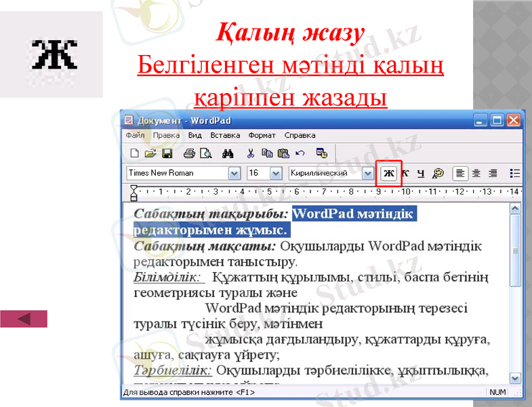This screenshot has width=532, height=407.
Task: Open the Вставка menu
Action: coord(225,135)
